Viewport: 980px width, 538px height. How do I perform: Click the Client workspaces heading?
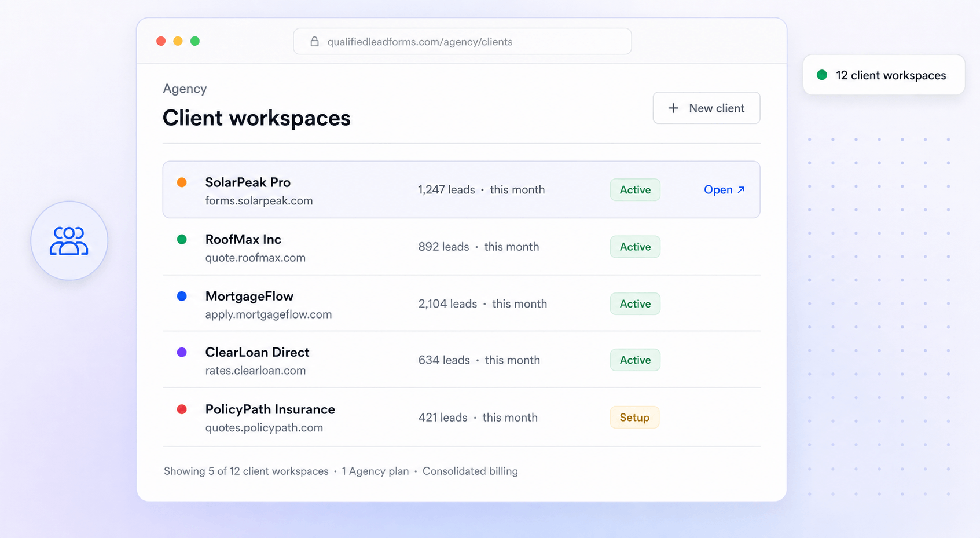256,118
